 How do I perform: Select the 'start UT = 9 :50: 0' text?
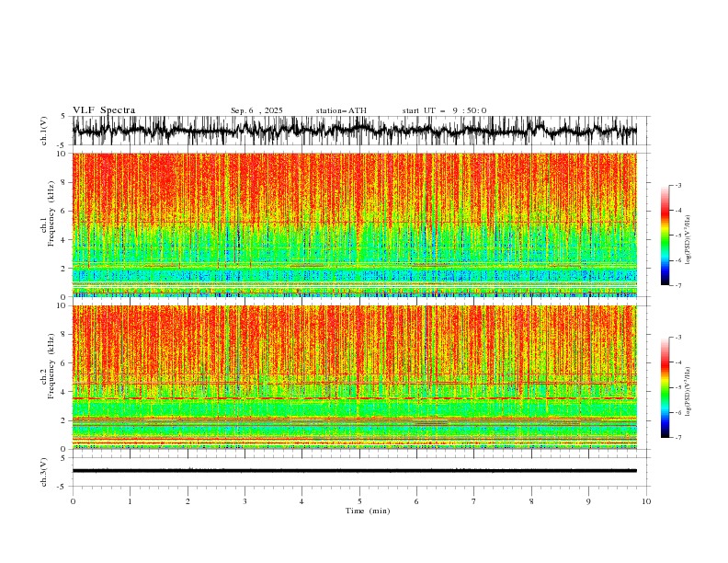[444, 110]
